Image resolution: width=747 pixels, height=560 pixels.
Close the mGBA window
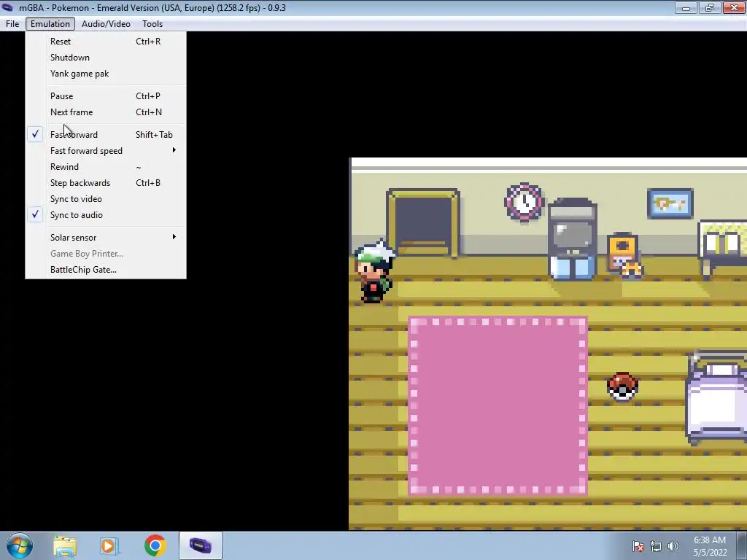point(734,7)
